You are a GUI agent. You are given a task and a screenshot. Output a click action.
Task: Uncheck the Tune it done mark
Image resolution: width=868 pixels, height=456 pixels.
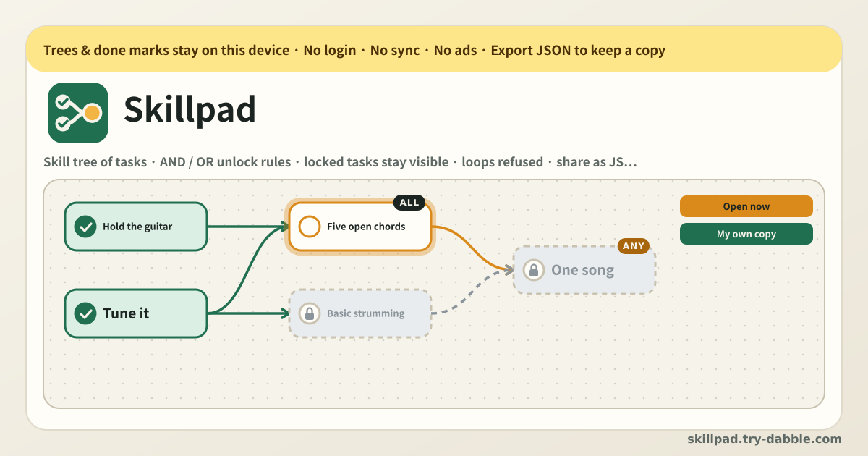click(85, 313)
